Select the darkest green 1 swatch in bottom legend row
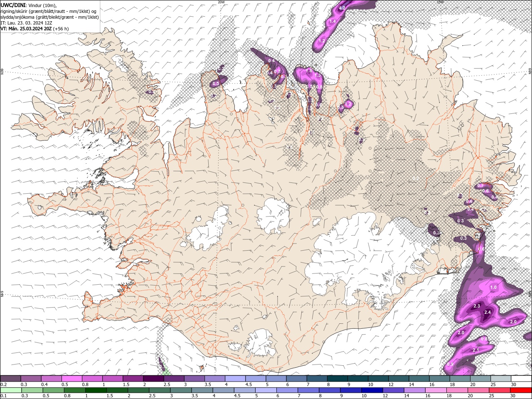The width and height of the screenshot is (532, 399). tap(96, 390)
